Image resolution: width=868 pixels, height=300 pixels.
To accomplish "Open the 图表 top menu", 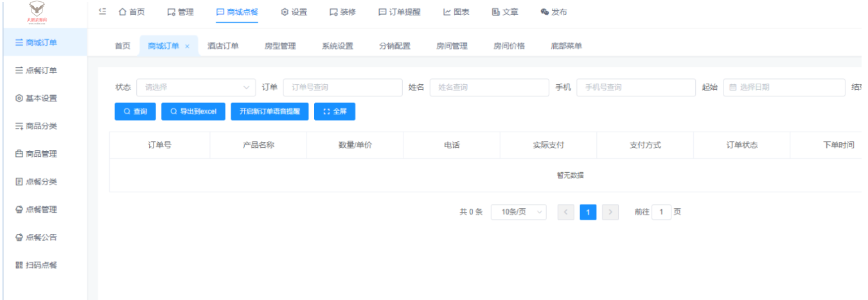I will [x=456, y=12].
